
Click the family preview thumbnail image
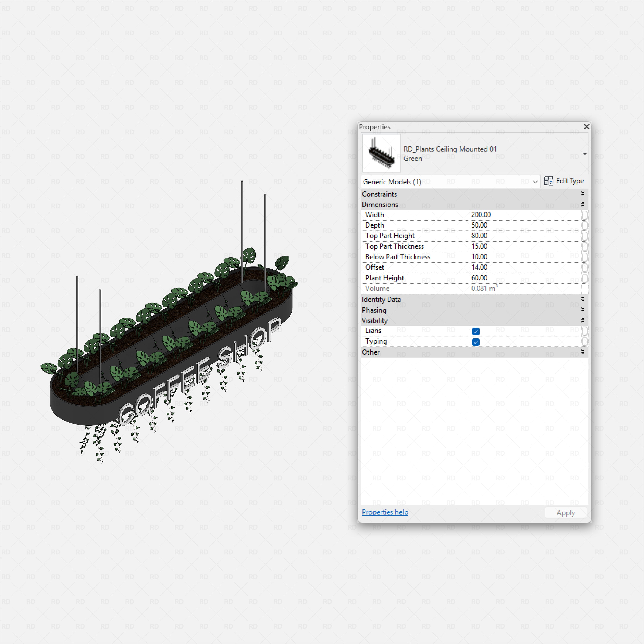[x=381, y=153]
